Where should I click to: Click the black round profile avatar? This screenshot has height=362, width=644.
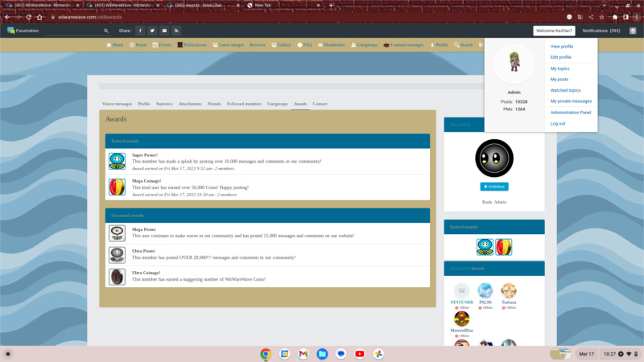494,158
